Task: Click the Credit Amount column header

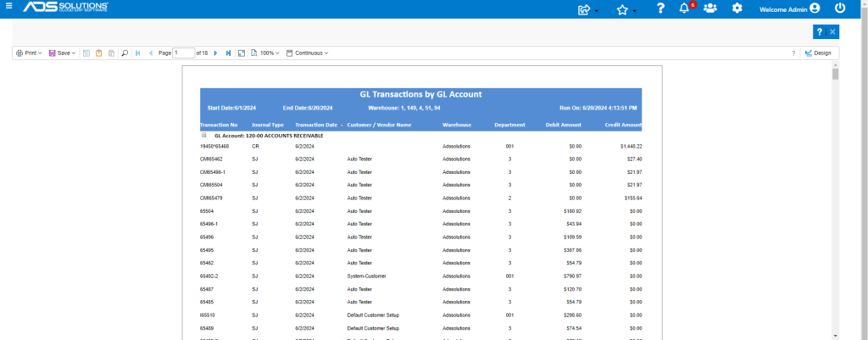Action: click(x=623, y=125)
